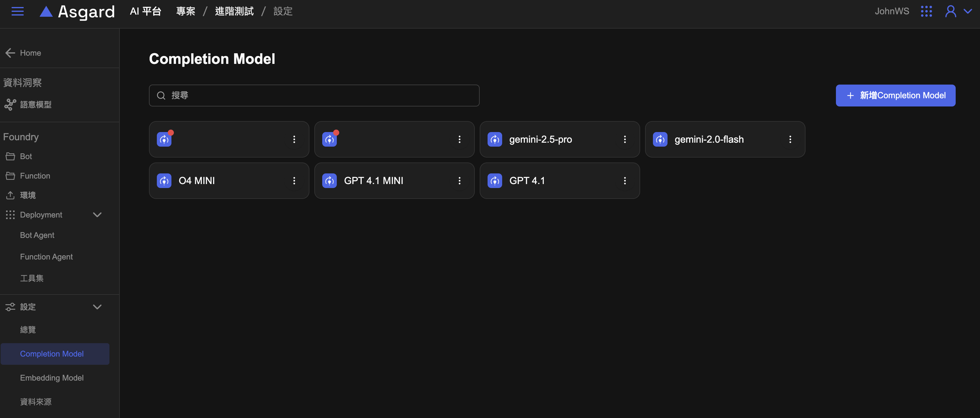Click the user profile icon
The height and width of the screenshot is (418, 980).
[950, 12]
